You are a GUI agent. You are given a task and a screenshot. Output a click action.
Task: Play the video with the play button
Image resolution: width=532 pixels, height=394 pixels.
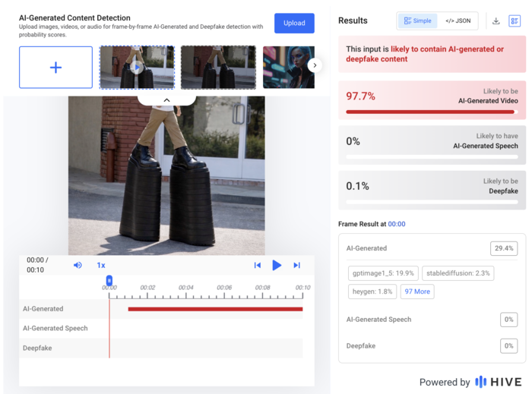coord(277,265)
